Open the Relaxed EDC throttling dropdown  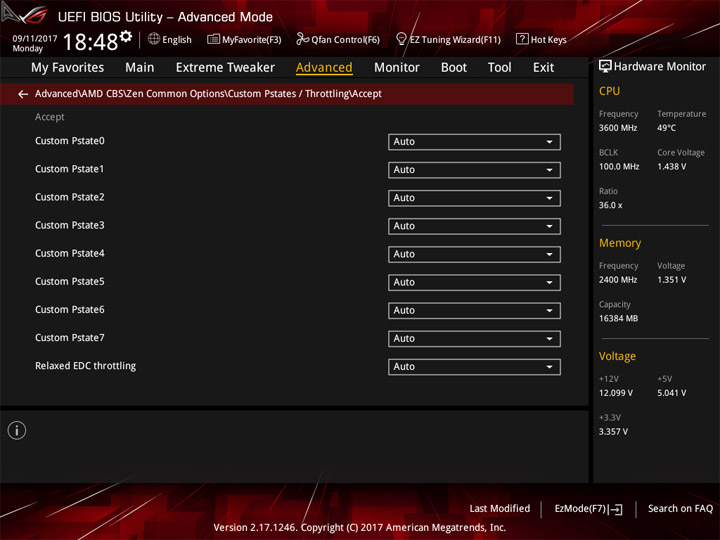474,367
